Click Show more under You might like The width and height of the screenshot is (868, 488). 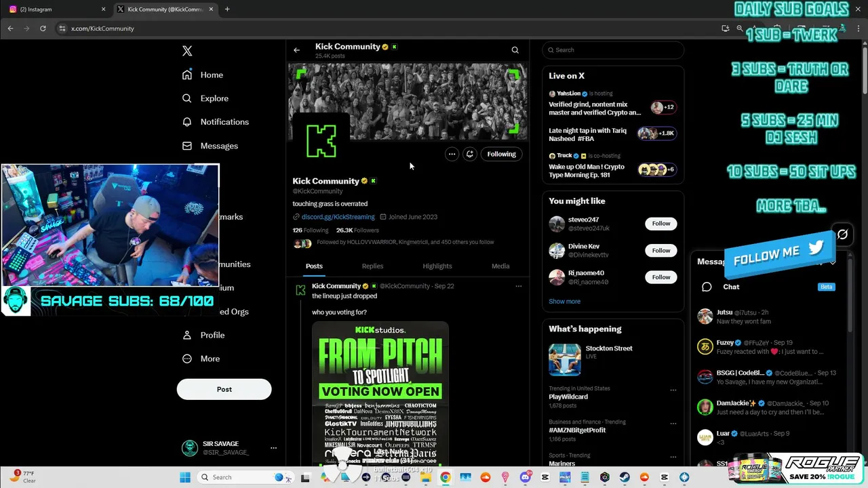click(564, 302)
